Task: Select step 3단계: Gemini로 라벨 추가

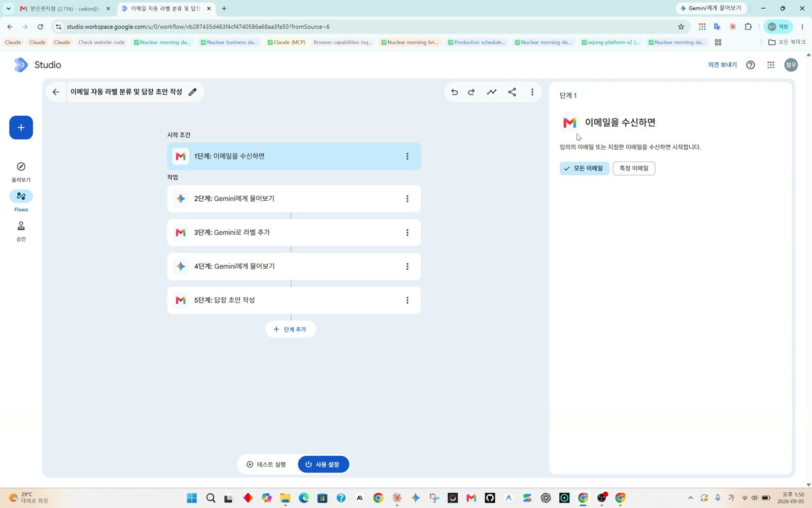Action: click(294, 233)
